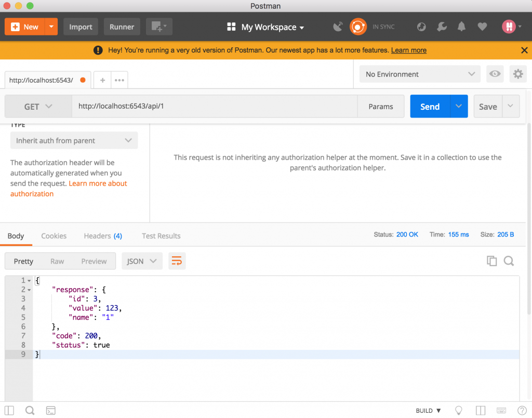Click the warning exclamation icon in banner
Screen dimensions: 532x418
(x=98, y=50)
